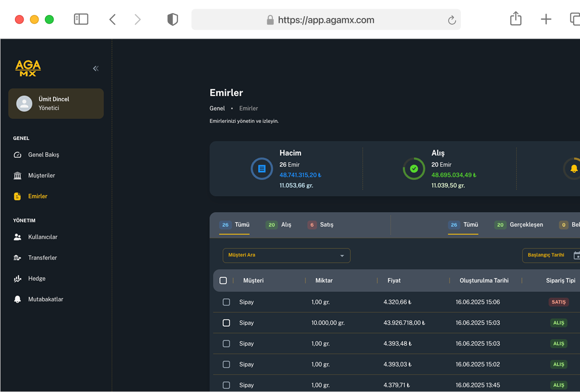
Task: Select the checkbox on the first Sipay row
Action: [x=226, y=302]
